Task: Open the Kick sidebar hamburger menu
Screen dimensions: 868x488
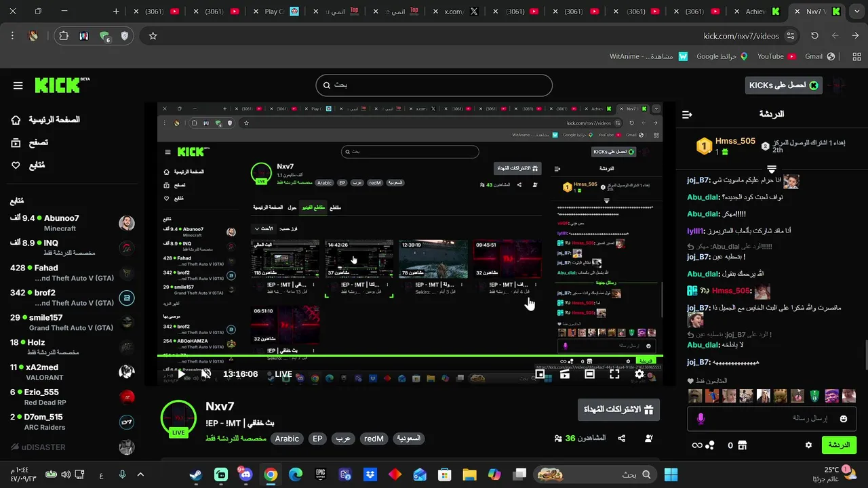Action: (18, 85)
